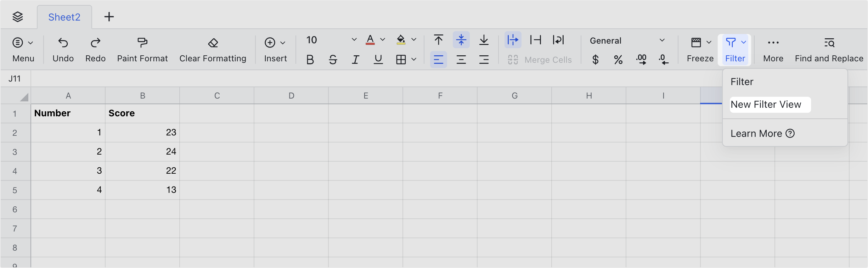Toggle bold formatting

(x=310, y=59)
